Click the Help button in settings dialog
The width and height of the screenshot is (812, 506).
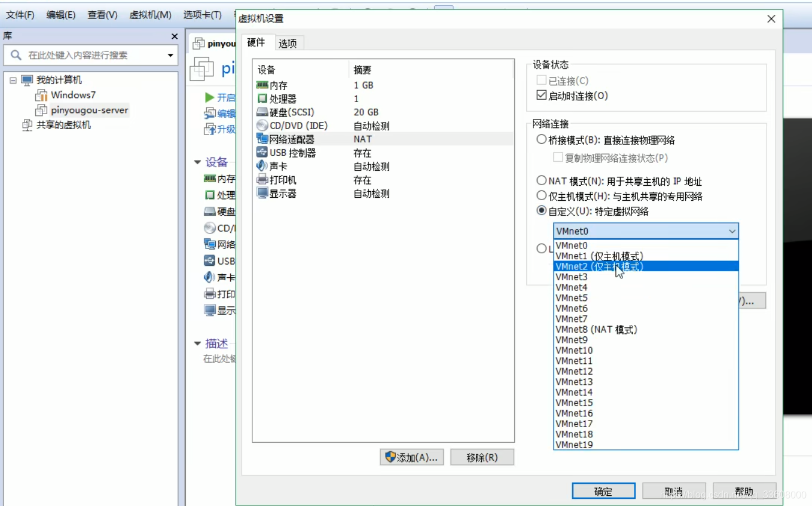coord(744,491)
